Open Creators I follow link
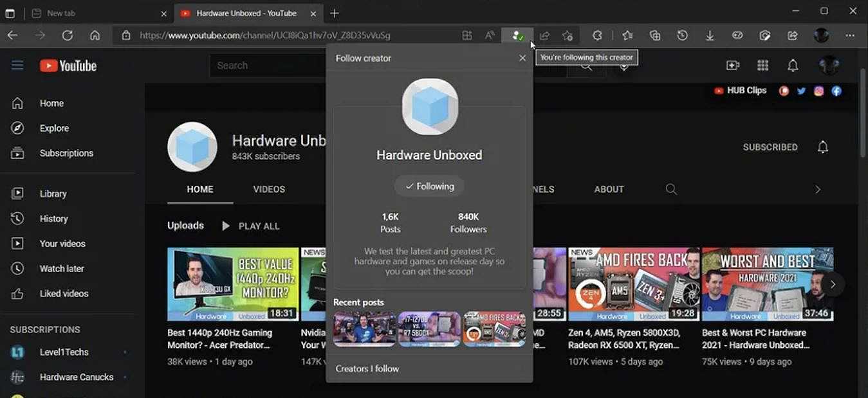Screen dimensions: 868x398 click(x=367, y=368)
